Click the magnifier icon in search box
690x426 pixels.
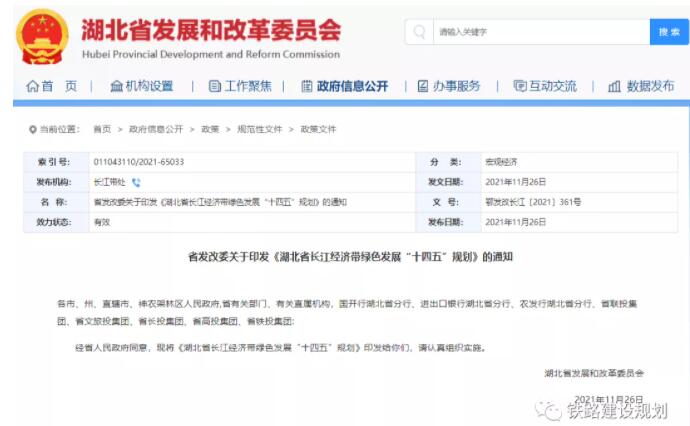420,32
